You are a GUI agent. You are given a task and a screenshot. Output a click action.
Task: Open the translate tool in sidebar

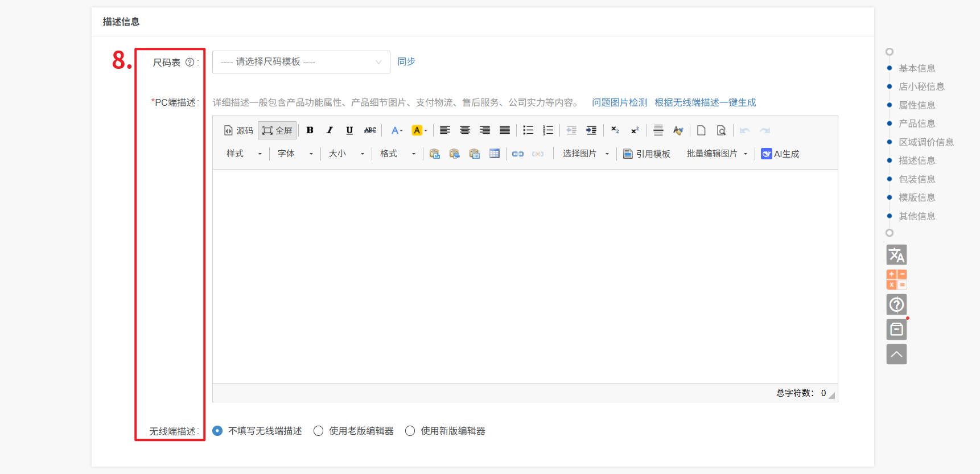(896, 254)
